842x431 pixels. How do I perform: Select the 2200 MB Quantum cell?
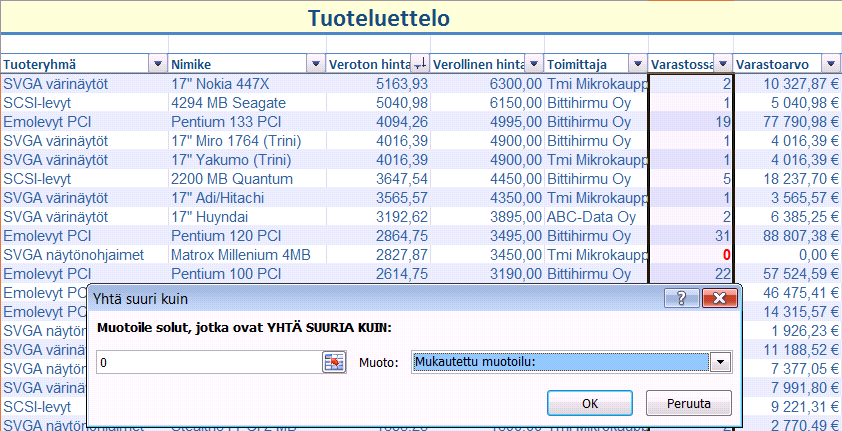(247, 179)
